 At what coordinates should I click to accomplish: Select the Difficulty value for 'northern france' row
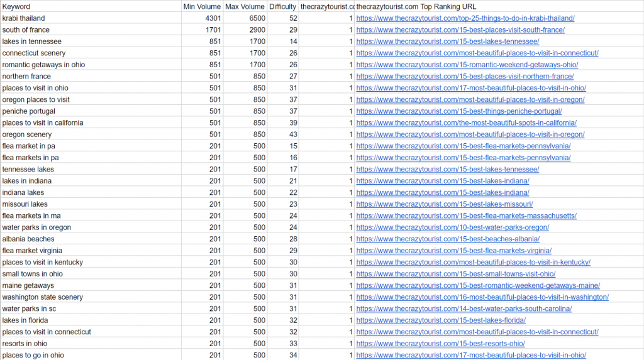[x=282, y=77]
